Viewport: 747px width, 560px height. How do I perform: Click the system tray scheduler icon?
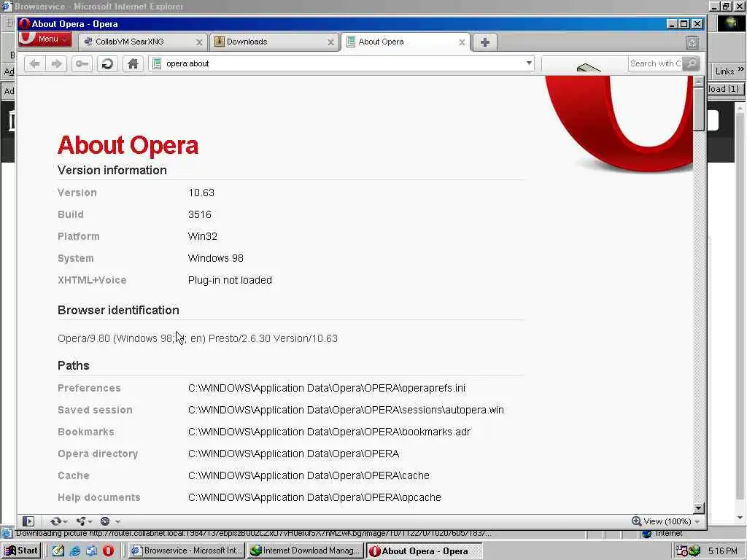click(x=682, y=551)
